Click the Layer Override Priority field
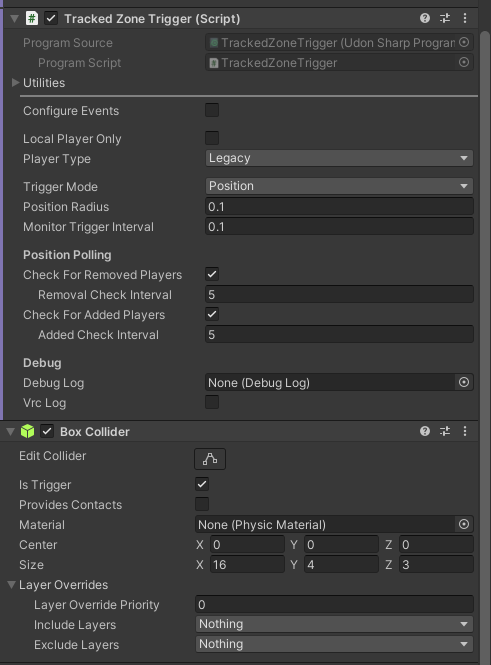Viewport: 491px width, 665px height. 334,604
